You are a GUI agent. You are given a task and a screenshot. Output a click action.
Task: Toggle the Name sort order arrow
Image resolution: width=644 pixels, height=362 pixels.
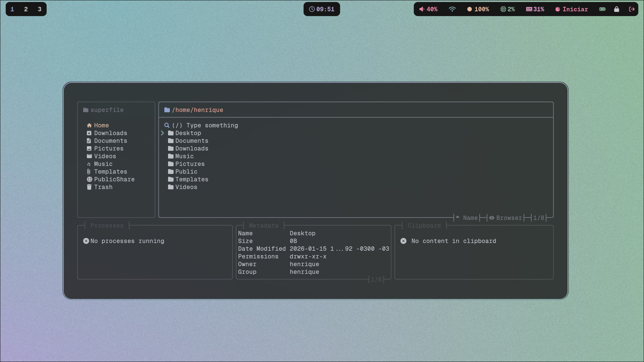(x=458, y=218)
